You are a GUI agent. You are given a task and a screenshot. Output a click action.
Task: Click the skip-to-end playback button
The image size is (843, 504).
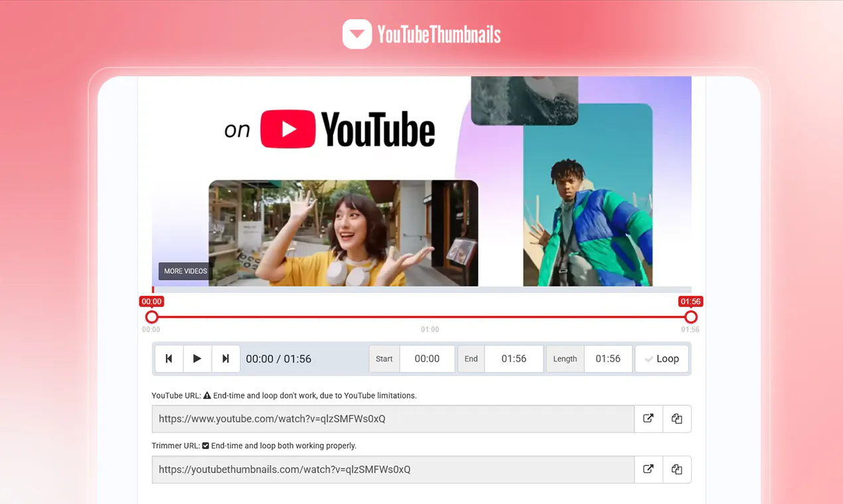[x=226, y=359]
